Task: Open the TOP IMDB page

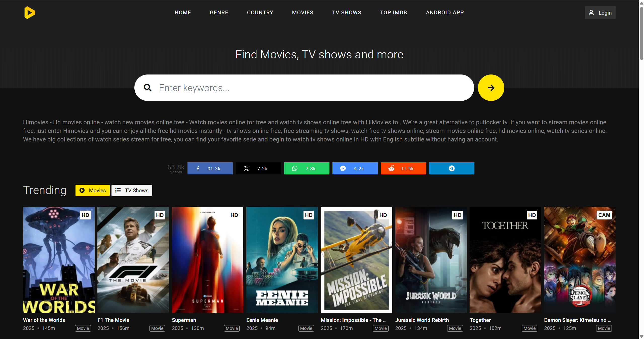Action: pos(393,13)
